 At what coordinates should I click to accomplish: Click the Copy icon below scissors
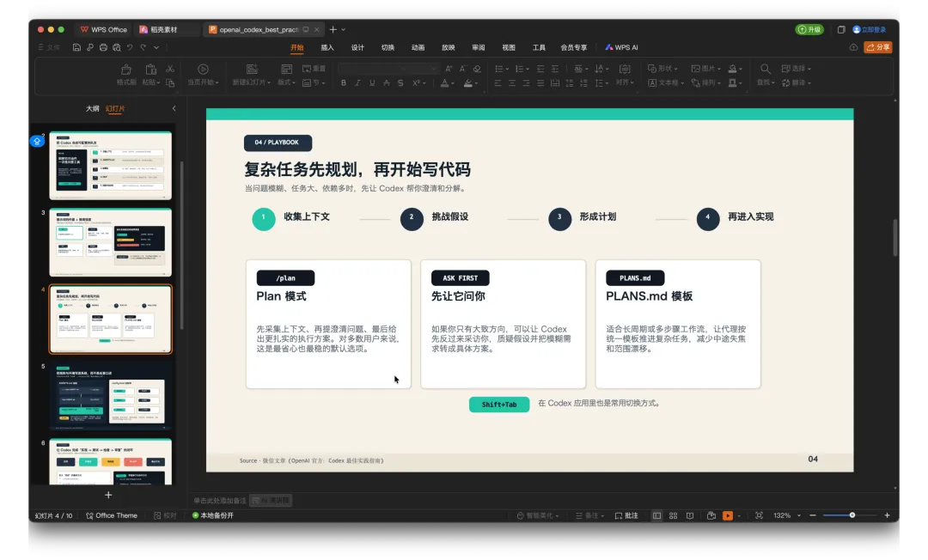(x=170, y=82)
